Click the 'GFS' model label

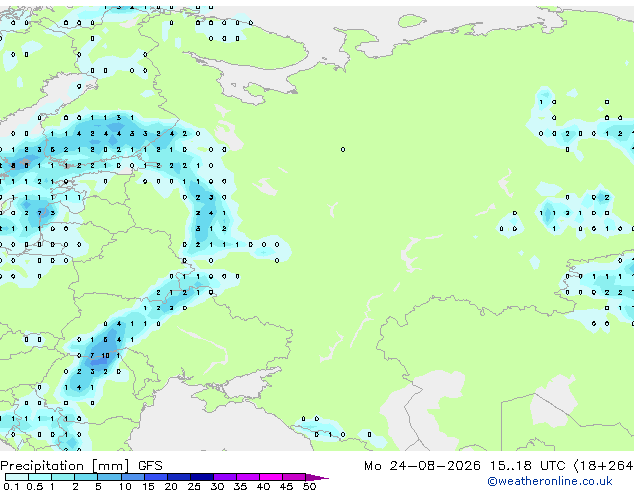coord(150,466)
